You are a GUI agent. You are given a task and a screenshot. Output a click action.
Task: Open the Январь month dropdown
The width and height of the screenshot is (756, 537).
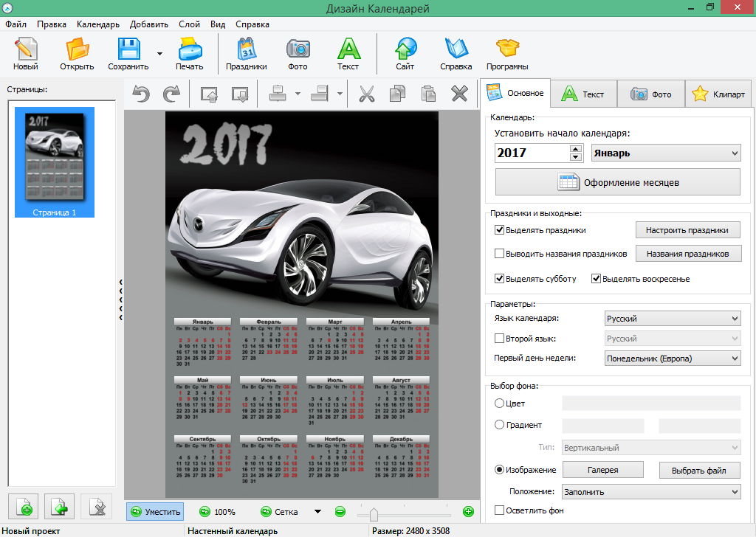point(666,153)
